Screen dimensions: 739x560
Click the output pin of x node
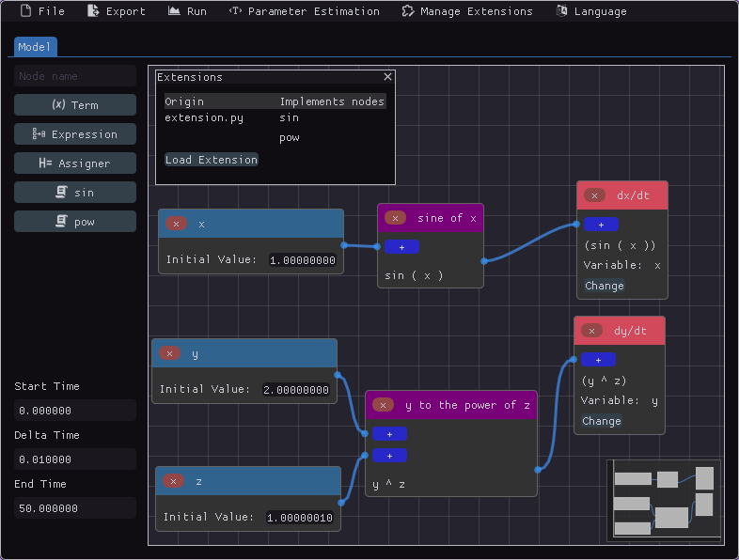pyautogui.click(x=344, y=245)
